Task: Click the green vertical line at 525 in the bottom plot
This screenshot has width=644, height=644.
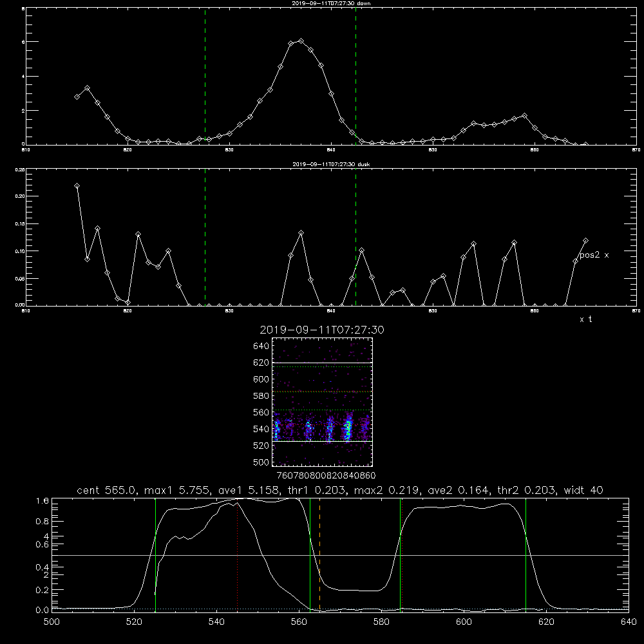Action: coord(155,554)
